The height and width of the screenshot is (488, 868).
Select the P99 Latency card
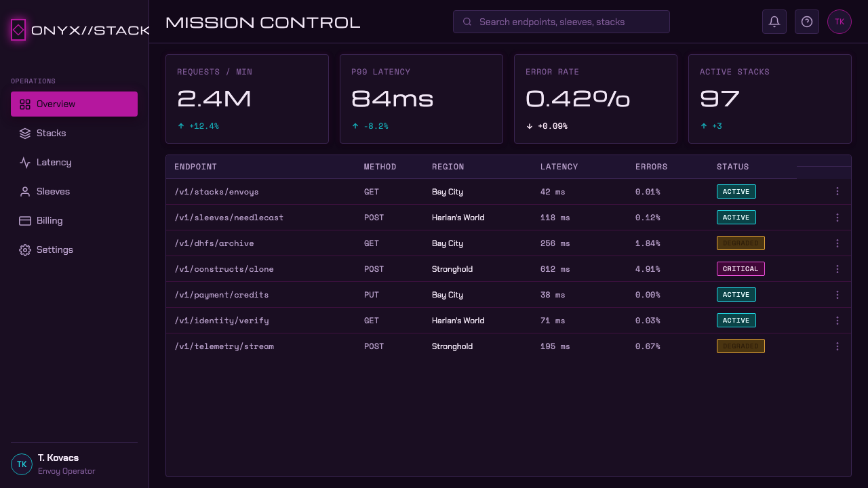[421, 99]
